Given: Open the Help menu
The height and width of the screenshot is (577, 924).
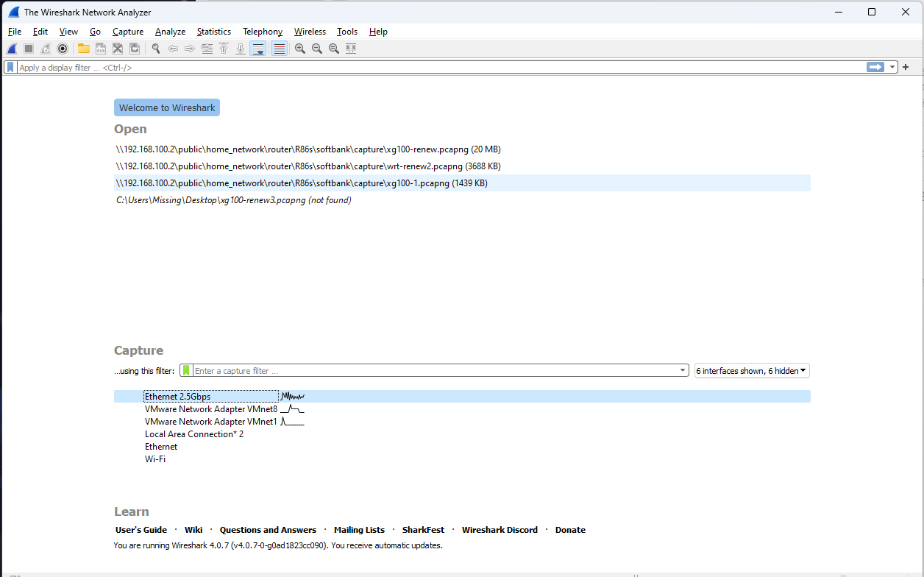Looking at the screenshot, I should 378,32.
